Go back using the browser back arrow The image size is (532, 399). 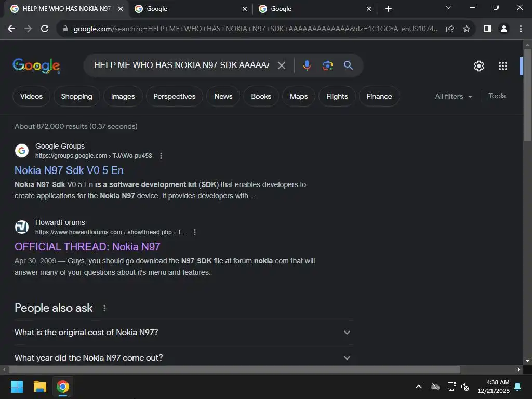pos(11,29)
